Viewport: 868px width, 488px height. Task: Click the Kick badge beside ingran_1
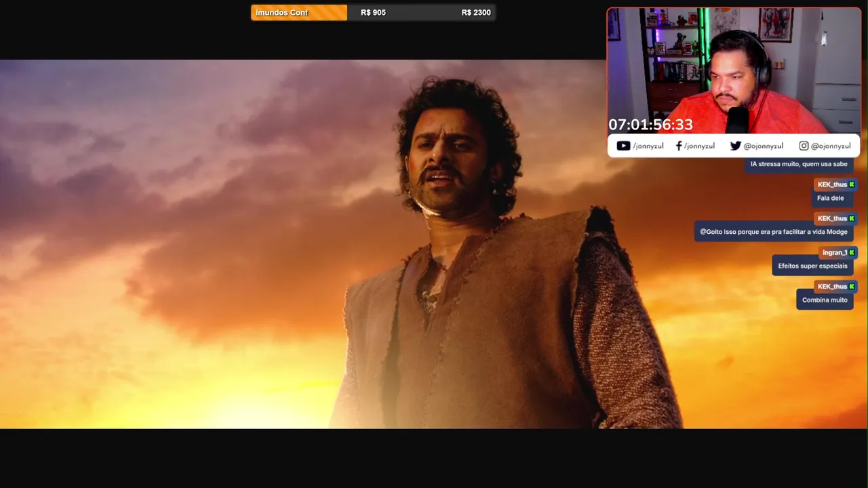852,252
